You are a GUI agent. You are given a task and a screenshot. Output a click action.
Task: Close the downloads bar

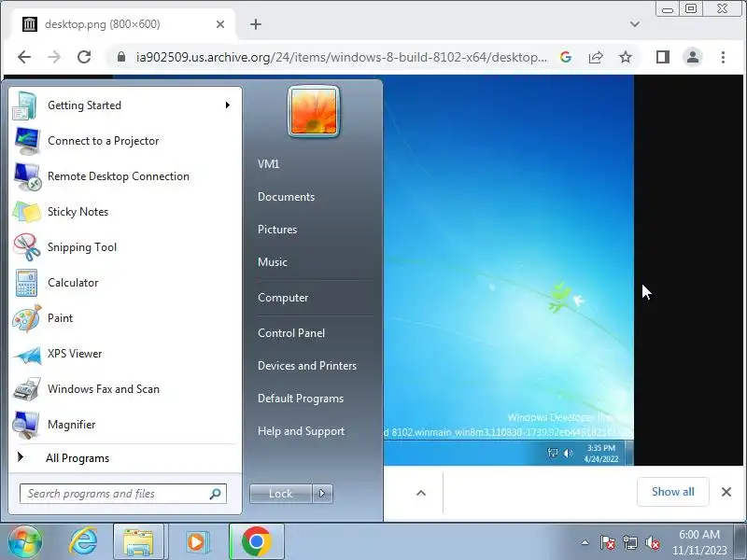click(x=726, y=492)
